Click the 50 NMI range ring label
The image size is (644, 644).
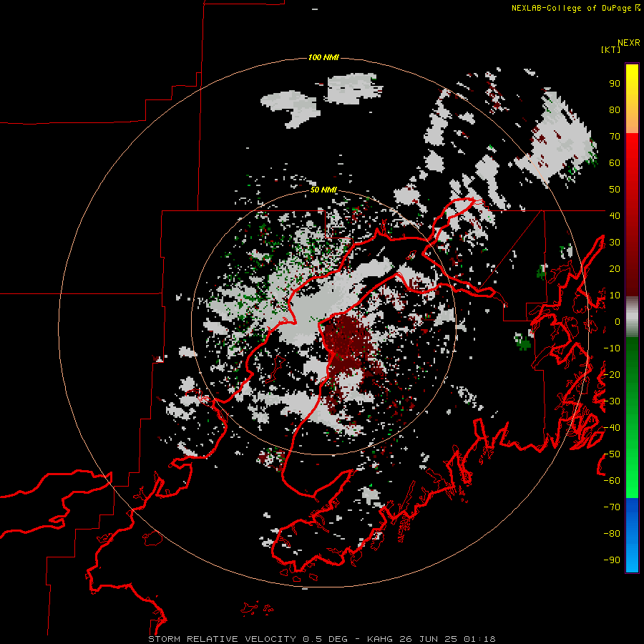[323, 190]
